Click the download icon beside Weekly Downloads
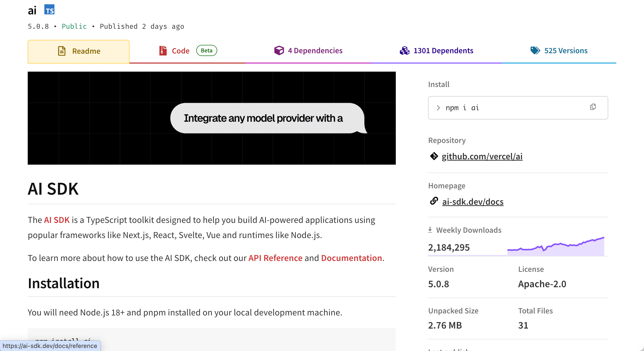Viewport: 644px width, 351px height. 430,230
